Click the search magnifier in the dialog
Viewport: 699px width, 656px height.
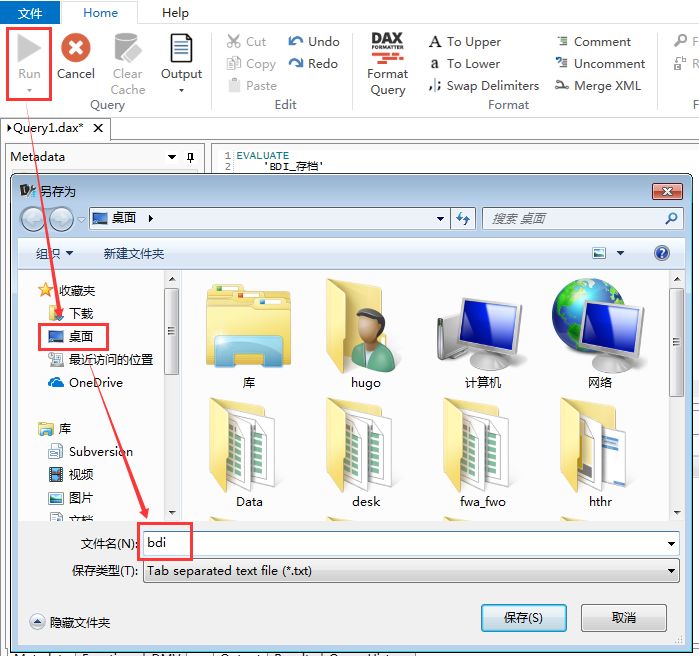(x=671, y=218)
